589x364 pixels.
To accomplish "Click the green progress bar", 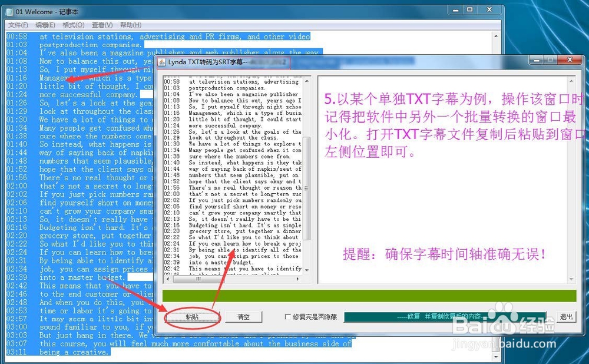I will [x=369, y=296].
